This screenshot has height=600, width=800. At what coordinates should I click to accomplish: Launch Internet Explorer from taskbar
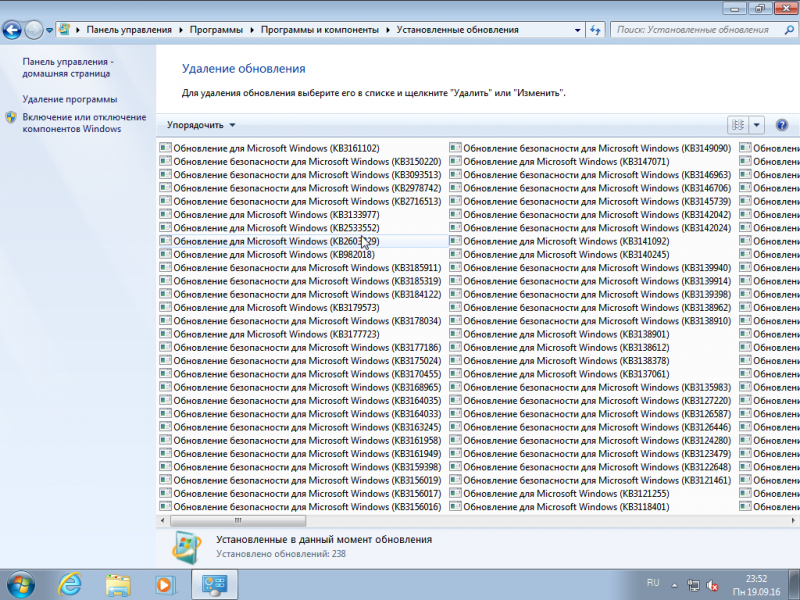[70, 584]
